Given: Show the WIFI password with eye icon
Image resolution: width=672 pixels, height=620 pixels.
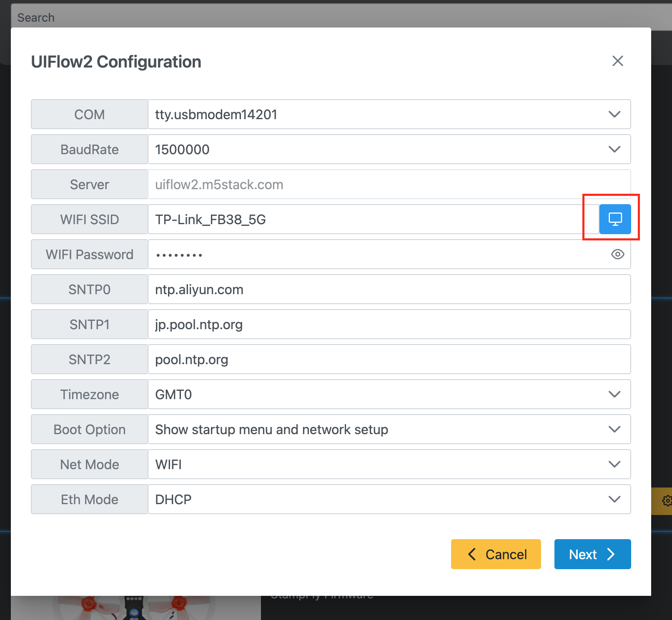Looking at the screenshot, I should point(617,254).
